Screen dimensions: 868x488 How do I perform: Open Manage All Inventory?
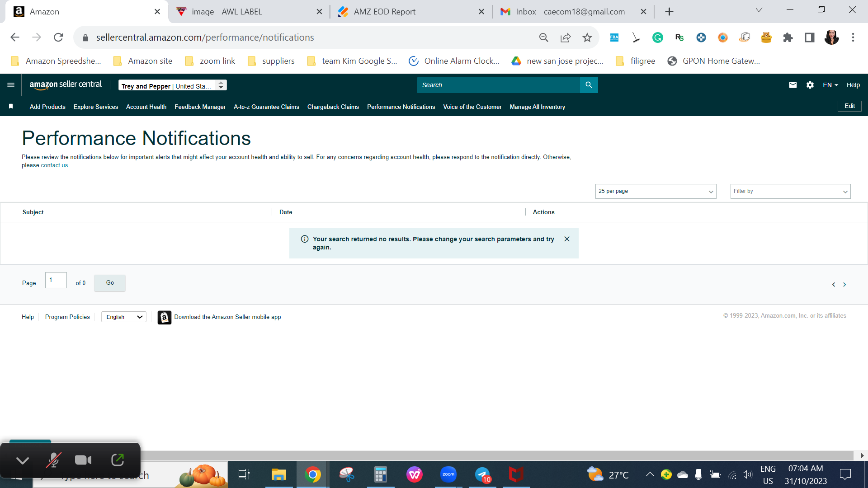(x=538, y=107)
